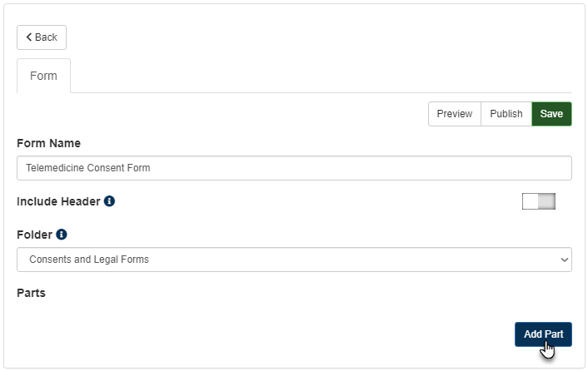588x371 pixels.
Task: Click the Parts section heading
Action: click(x=31, y=293)
